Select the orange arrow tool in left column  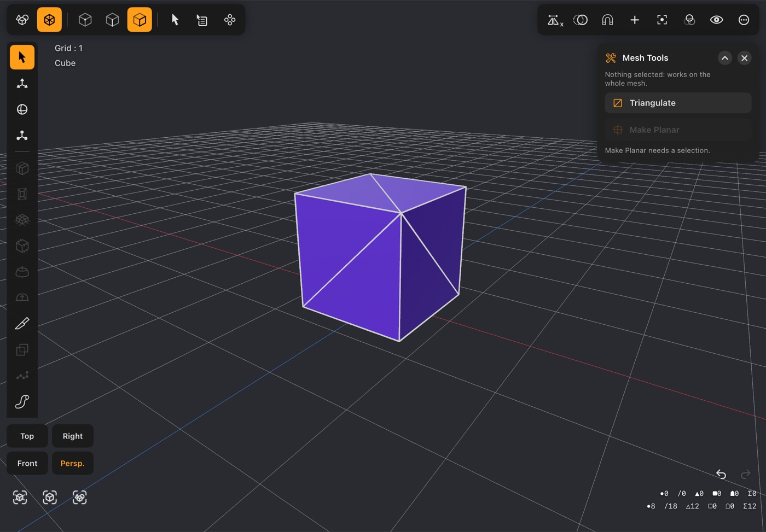(x=22, y=57)
